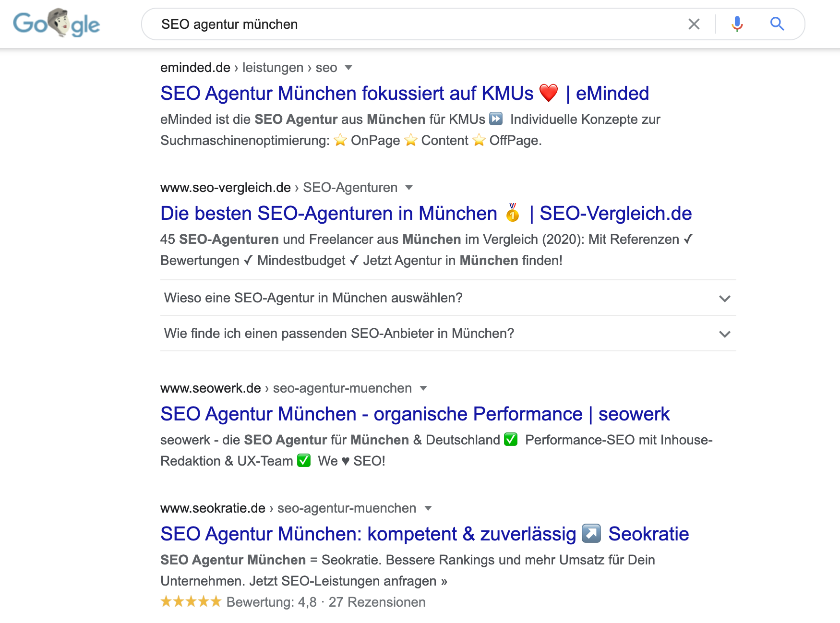The width and height of the screenshot is (840, 623).
Task: Click the arrow emoji in Seokratie title
Action: [x=591, y=533]
